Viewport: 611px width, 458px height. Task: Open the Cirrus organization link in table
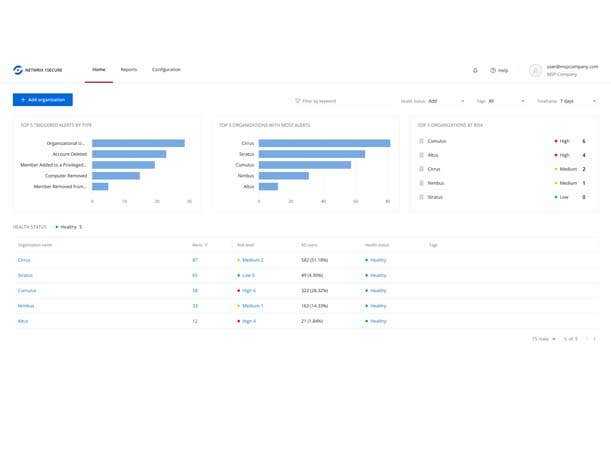24,260
